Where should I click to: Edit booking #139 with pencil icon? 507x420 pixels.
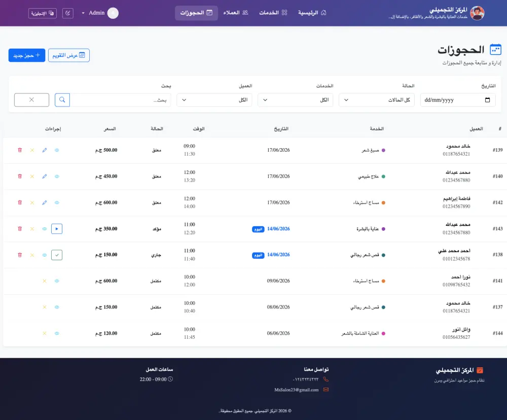pos(45,150)
